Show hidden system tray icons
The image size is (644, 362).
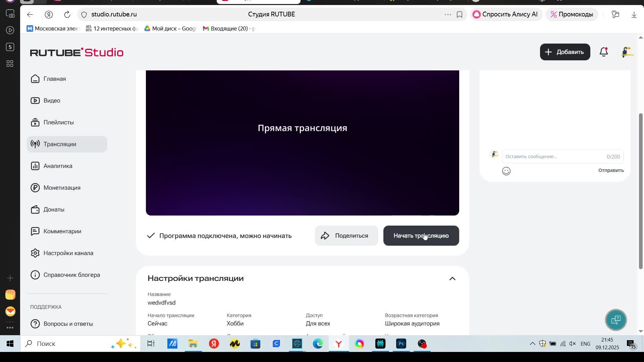[x=532, y=344]
